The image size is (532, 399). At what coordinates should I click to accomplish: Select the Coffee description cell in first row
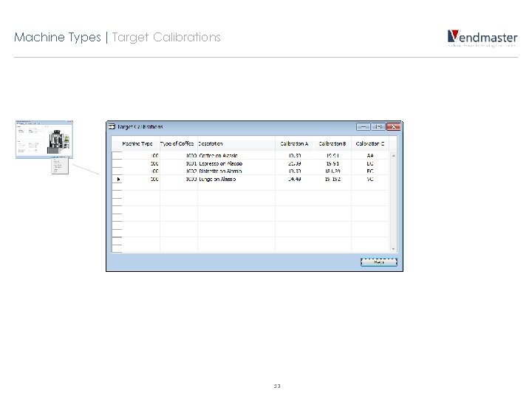point(236,155)
